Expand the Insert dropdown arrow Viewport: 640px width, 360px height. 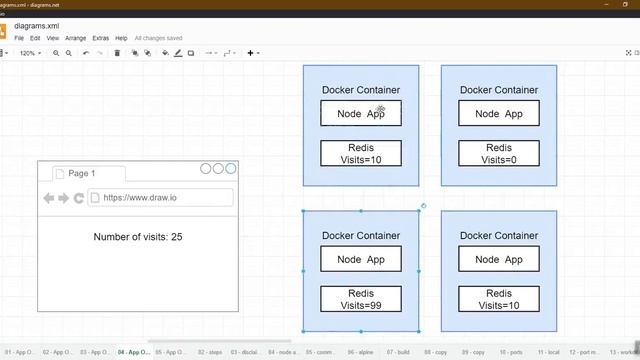(258, 53)
